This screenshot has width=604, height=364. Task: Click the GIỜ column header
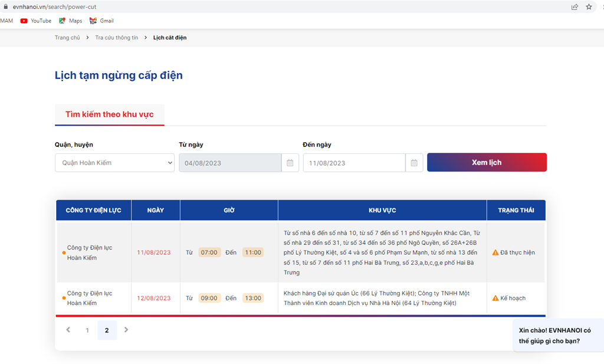(x=229, y=210)
